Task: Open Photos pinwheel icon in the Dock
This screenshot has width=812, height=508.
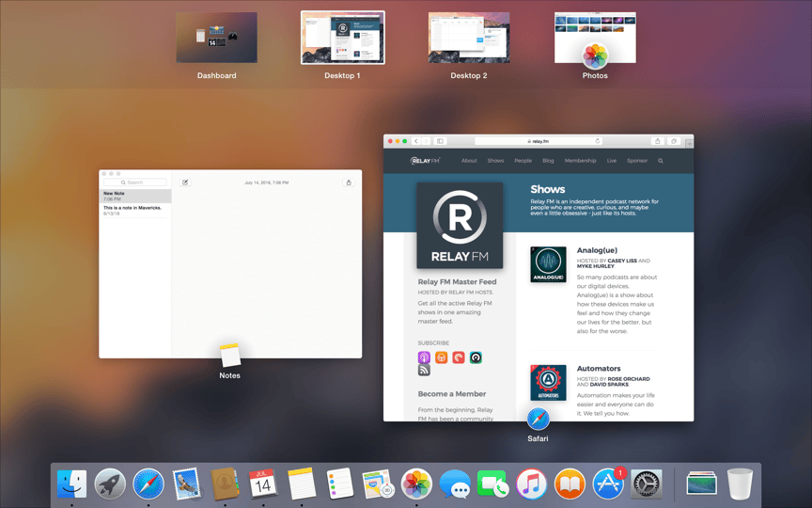Action: pos(416,484)
